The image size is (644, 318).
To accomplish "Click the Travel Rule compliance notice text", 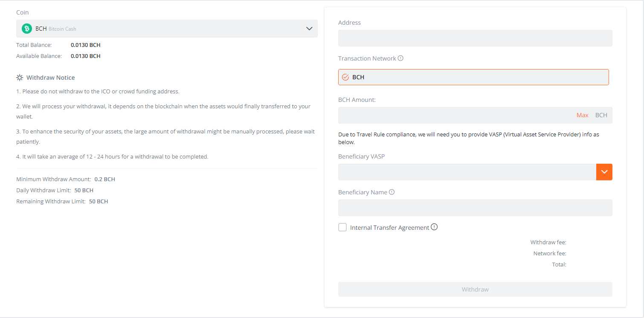I will (x=469, y=138).
